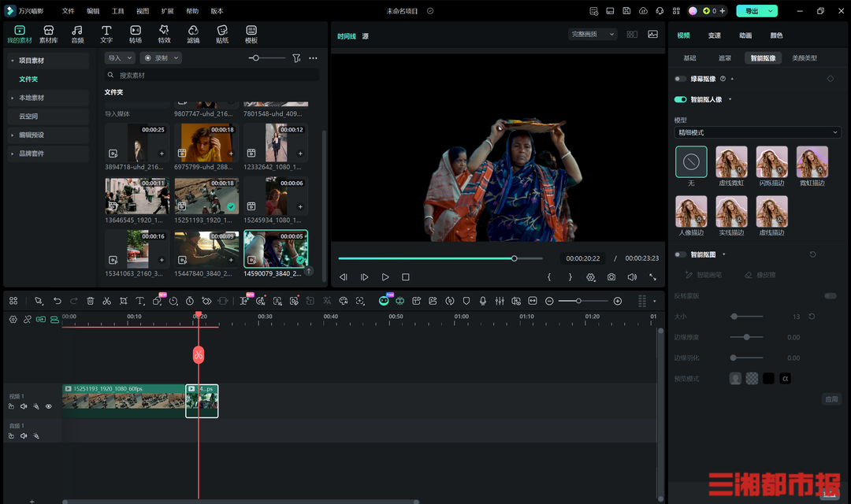Click the scissors split icon in the timeline toolbar
This screenshot has height=504, width=851.
point(107,301)
